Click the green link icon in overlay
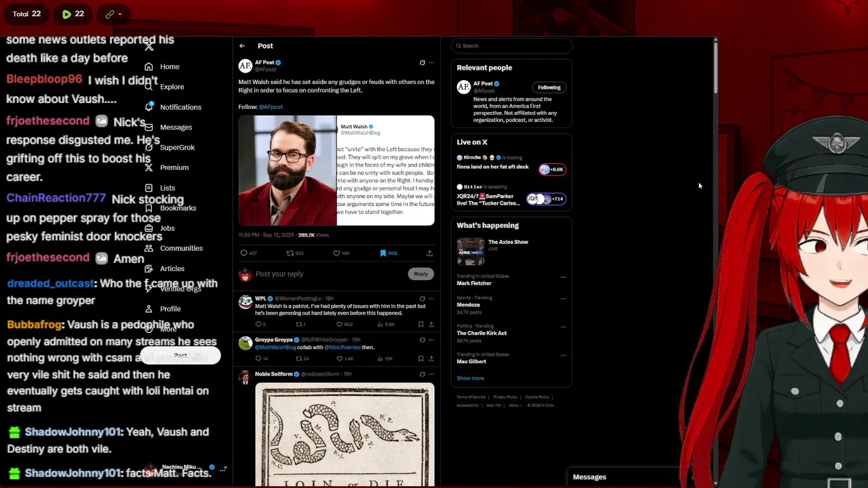Screen dimensions: 868x488 [109, 14]
